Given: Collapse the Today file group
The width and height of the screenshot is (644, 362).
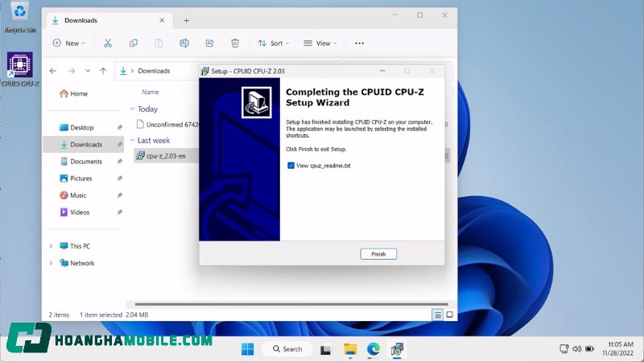Looking at the screenshot, I should click(132, 109).
